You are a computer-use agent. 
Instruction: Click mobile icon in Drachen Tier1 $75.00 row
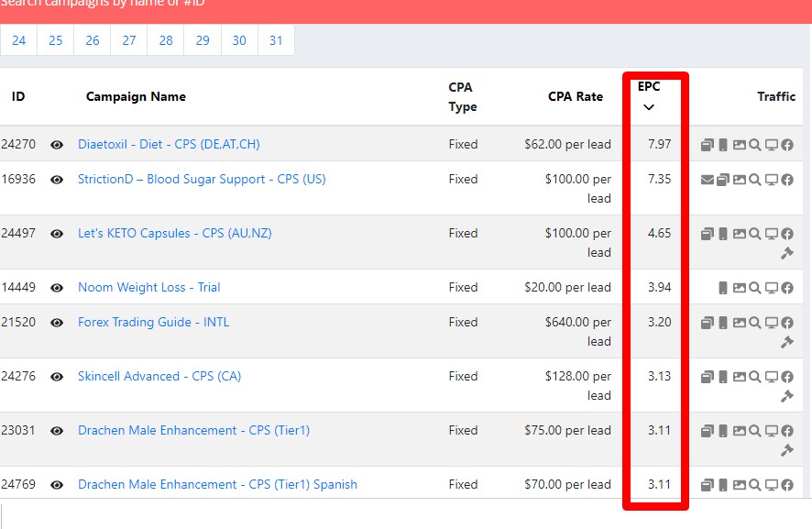[x=723, y=431]
